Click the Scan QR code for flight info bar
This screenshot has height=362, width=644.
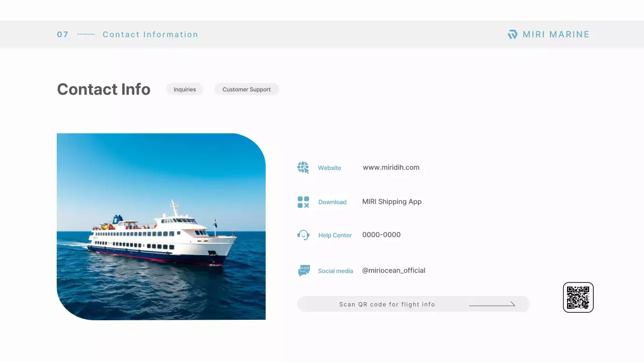pos(387,304)
